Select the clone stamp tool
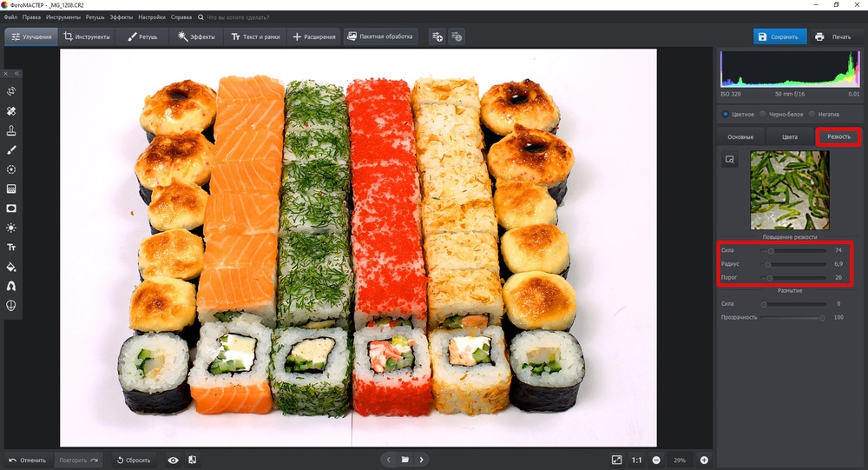This screenshot has width=868, height=470. 11,130
